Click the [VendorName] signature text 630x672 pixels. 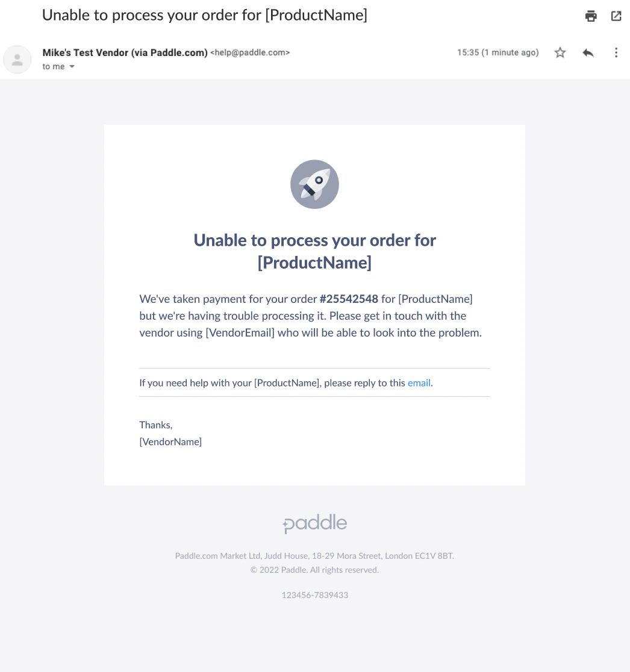click(x=170, y=442)
